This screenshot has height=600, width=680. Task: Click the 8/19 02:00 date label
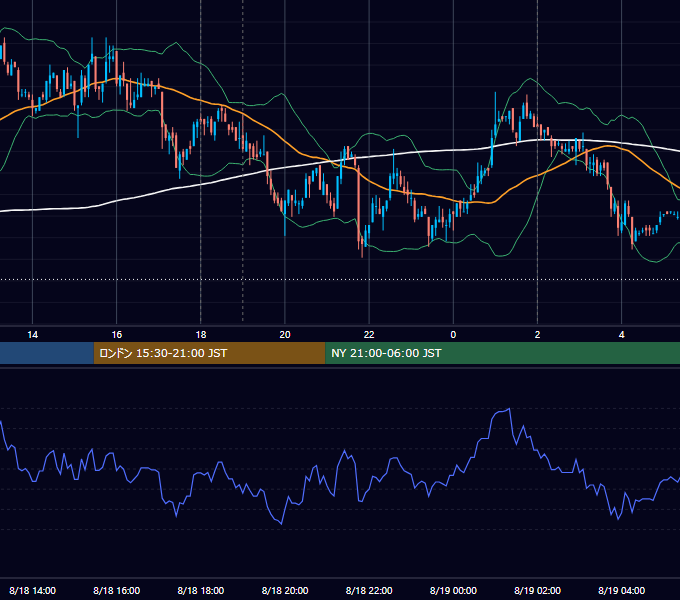pyautogui.click(x=537, y=590)
